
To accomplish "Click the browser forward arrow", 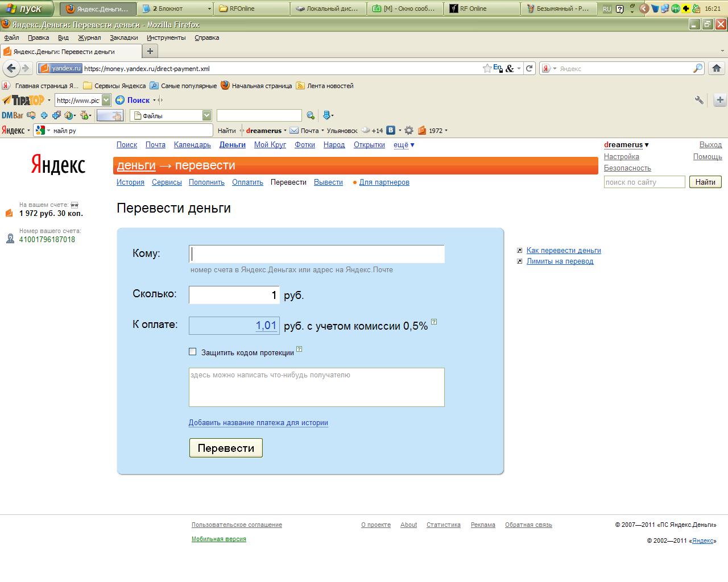I will coord(26,68).
